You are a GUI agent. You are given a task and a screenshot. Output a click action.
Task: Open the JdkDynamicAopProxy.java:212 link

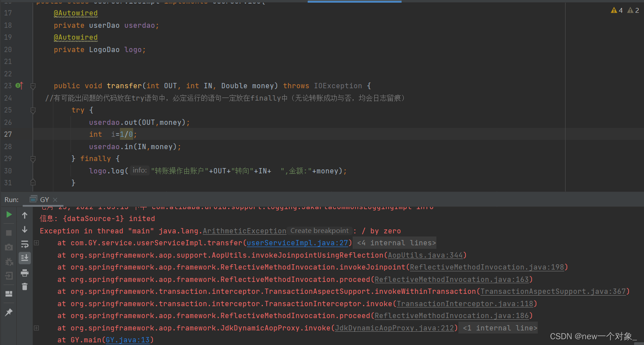(x=394, y=328)
